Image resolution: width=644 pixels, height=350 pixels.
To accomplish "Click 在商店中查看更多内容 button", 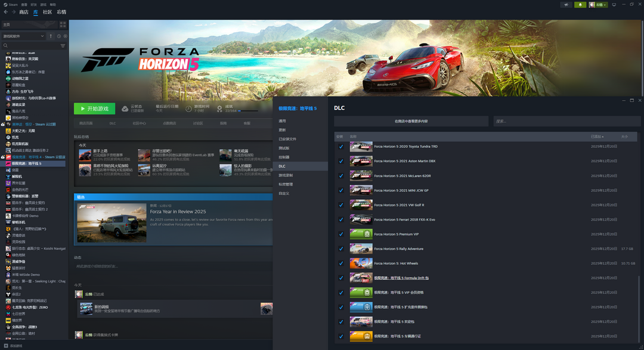I will (411, 121).
